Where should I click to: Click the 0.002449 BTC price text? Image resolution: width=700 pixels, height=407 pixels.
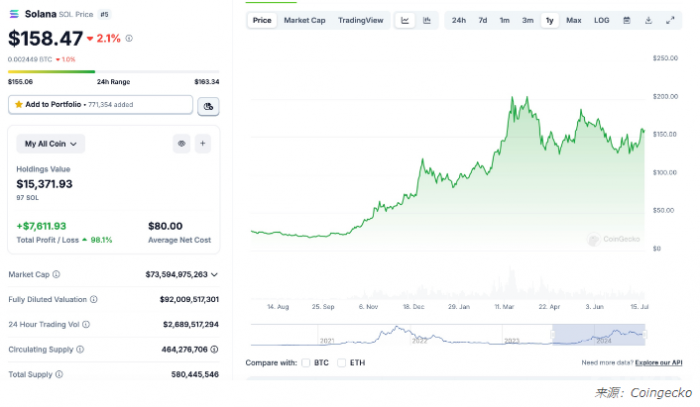point(30,59)
